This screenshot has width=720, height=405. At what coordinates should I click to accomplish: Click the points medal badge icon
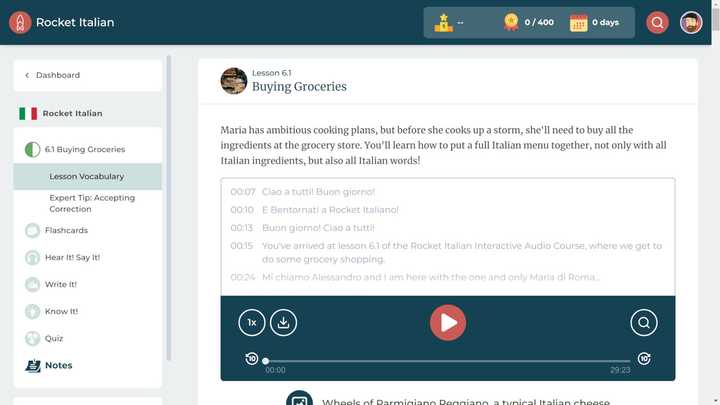[511, 22]
